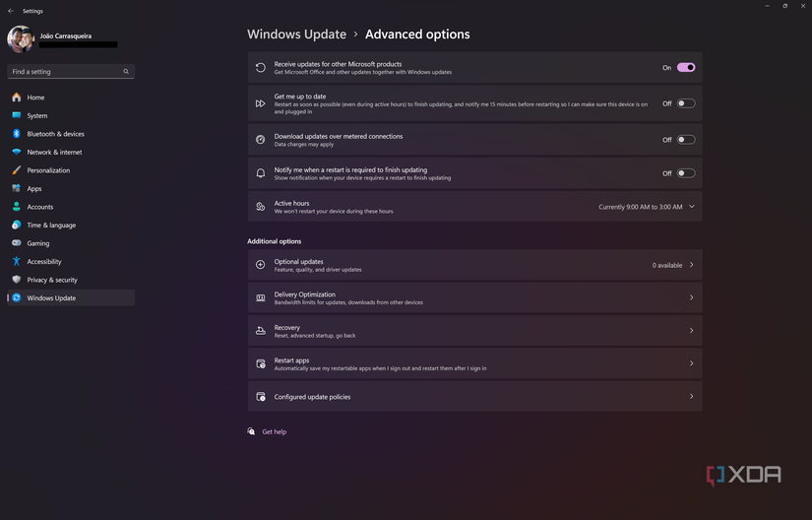The image size is (812, 520).
Task: Click the Windows Update breadcrumb link
Action: [296, 34]
